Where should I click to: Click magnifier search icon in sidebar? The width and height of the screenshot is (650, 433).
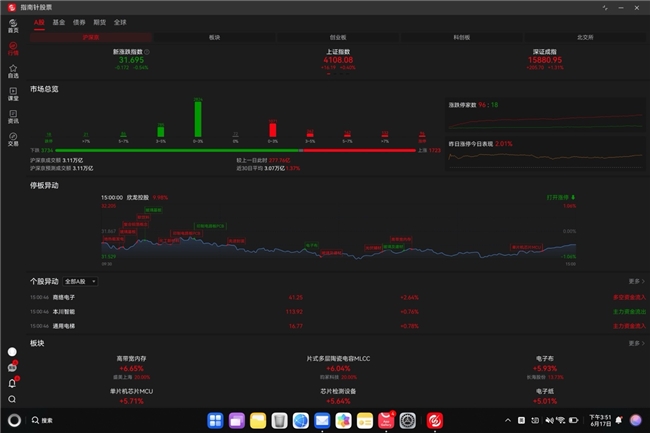[12, 399]
